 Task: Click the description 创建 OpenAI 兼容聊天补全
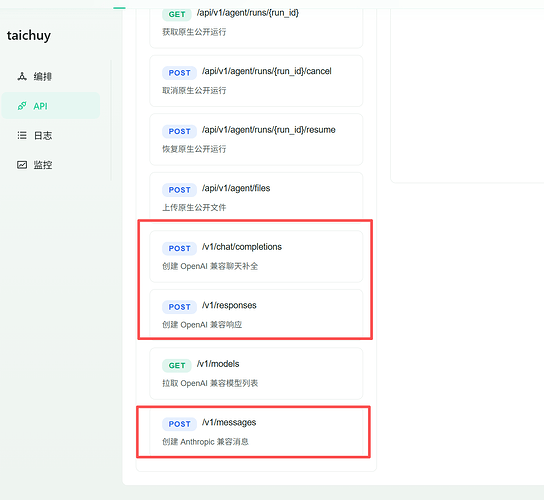210,266
